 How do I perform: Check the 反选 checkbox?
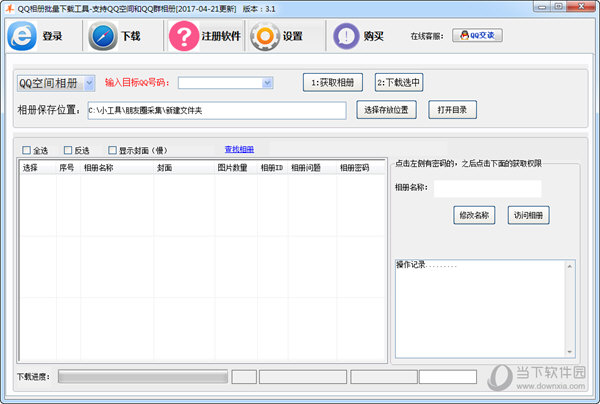(68, 150)
